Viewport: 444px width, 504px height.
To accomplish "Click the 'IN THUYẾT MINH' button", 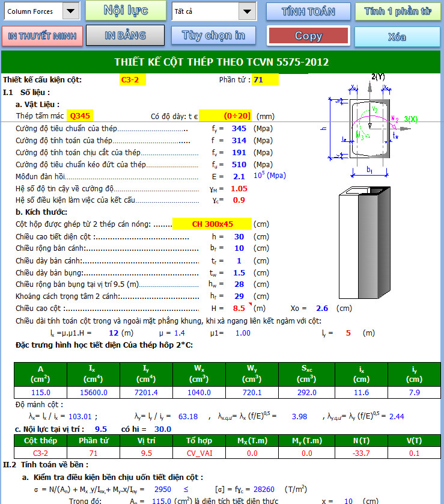I will coord(42,35).
